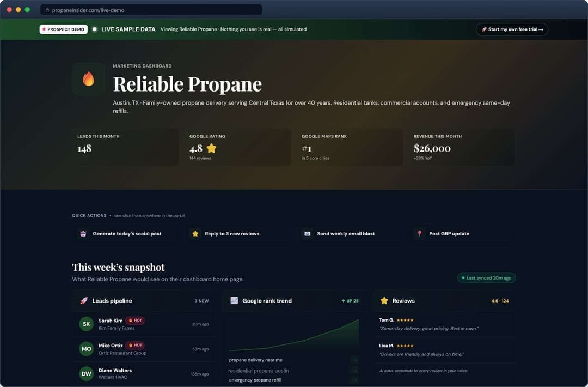Screen dimensions: 588x387
Task: Click the PROSPECT DEMO badge
Action: [x=63, y=29]
